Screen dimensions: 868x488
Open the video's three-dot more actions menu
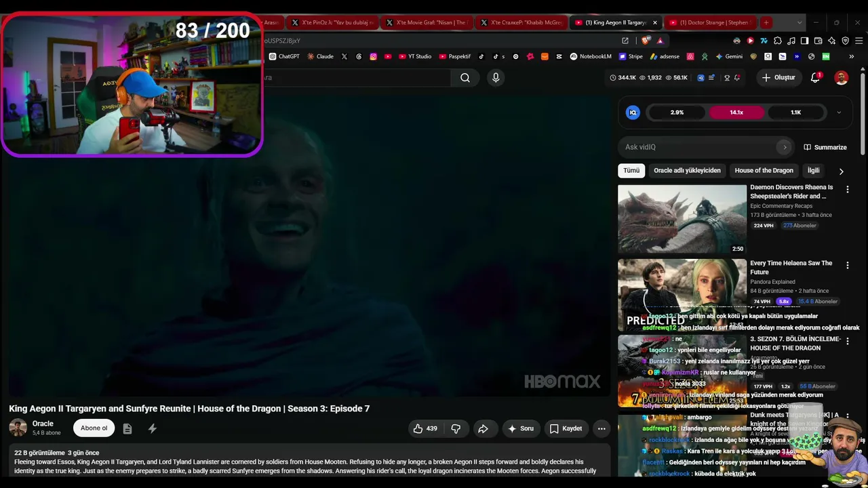click(x=601, y=428)
